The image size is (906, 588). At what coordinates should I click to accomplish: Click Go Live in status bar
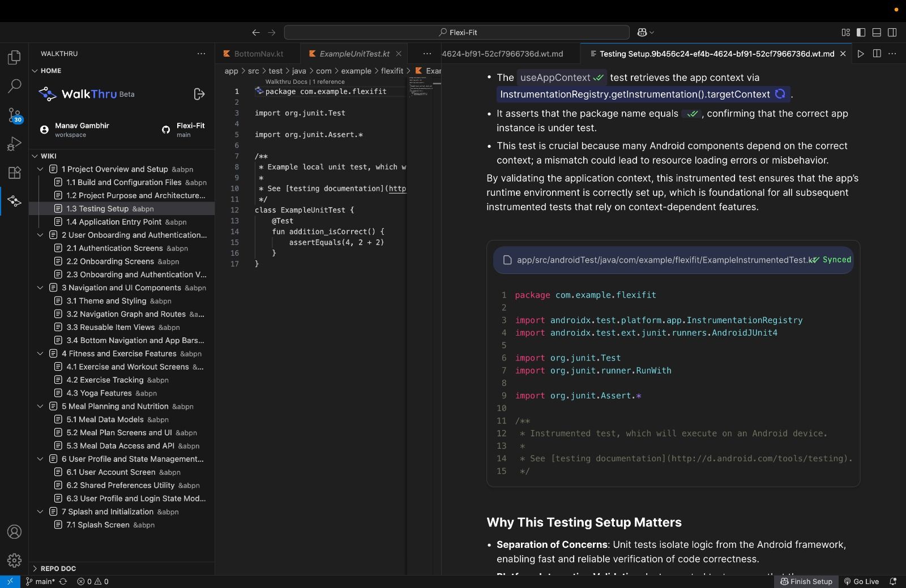tap(861, 581)
